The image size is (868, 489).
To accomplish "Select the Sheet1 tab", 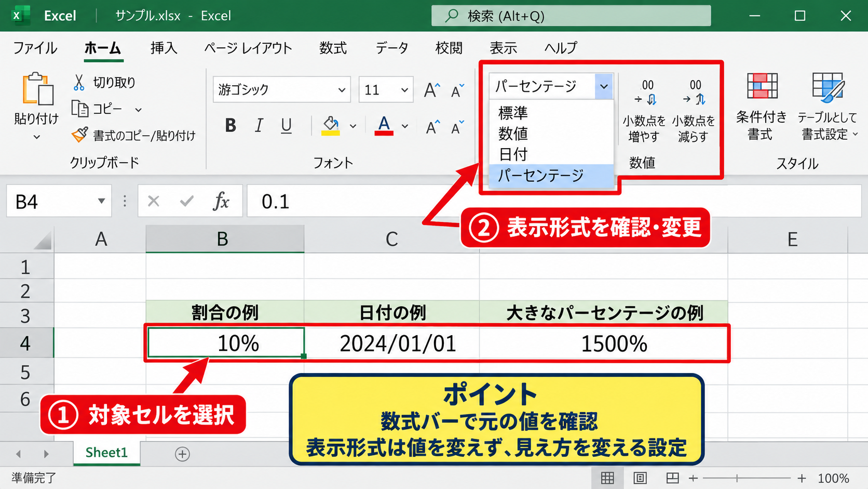I will 106,453.
